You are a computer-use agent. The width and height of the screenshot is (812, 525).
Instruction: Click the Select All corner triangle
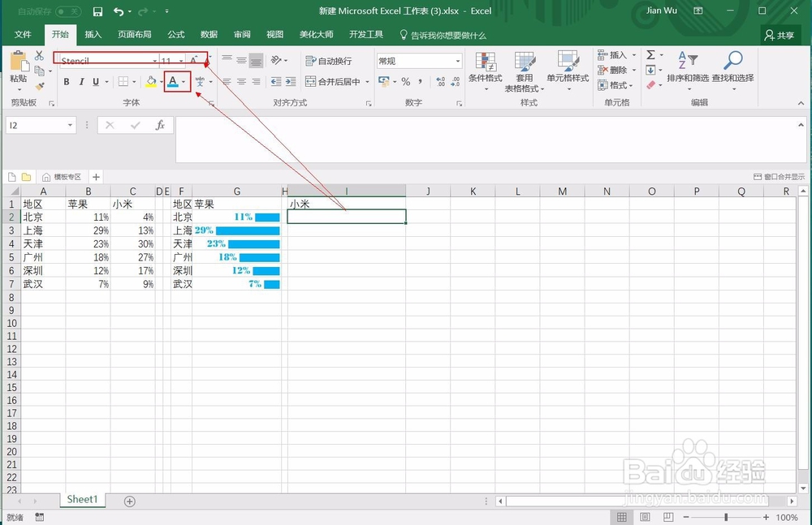click(x=14, y=191)
